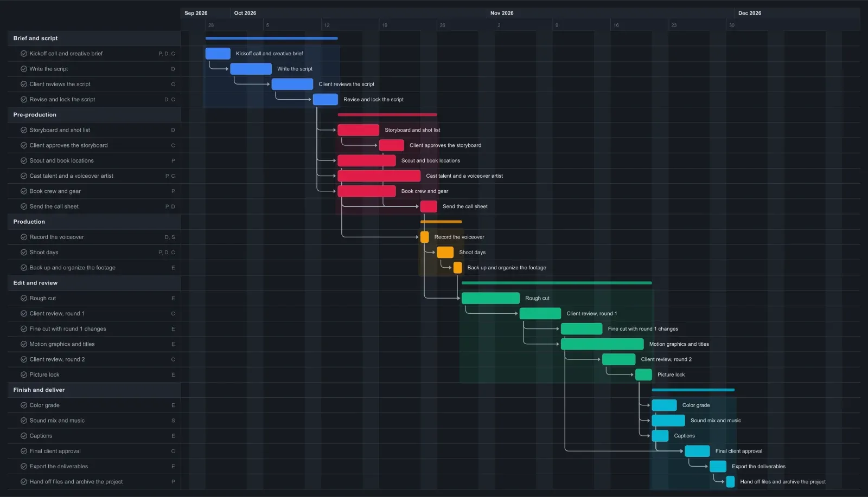The height and width of the screenshot is (497, 868).
Task: Collapse the Edit and review group header
Action: coord(94,283)
